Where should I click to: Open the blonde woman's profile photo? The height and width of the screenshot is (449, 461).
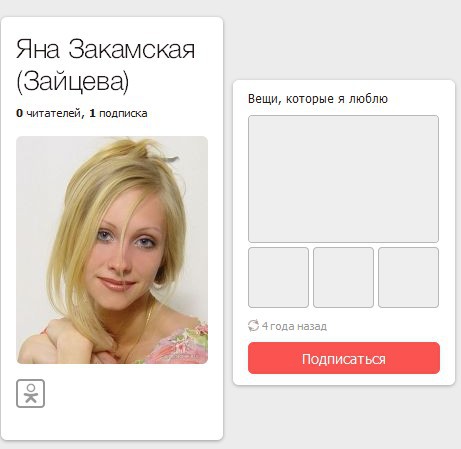(112, 250)
